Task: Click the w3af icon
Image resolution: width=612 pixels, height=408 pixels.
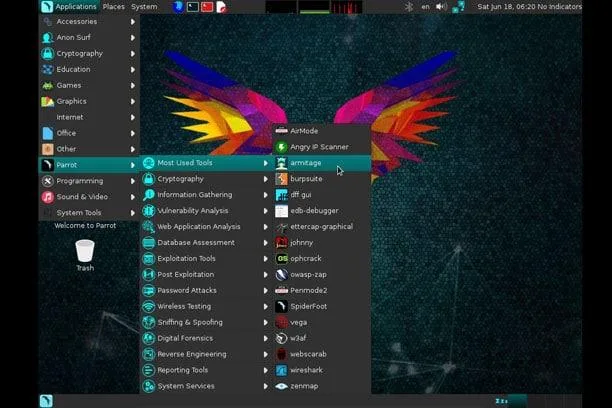Action: (x=281, y=338)
